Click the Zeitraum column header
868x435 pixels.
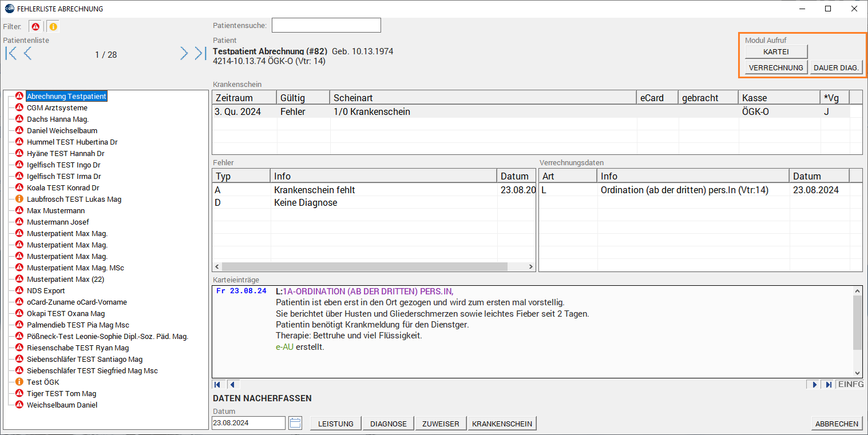[244, 98]
